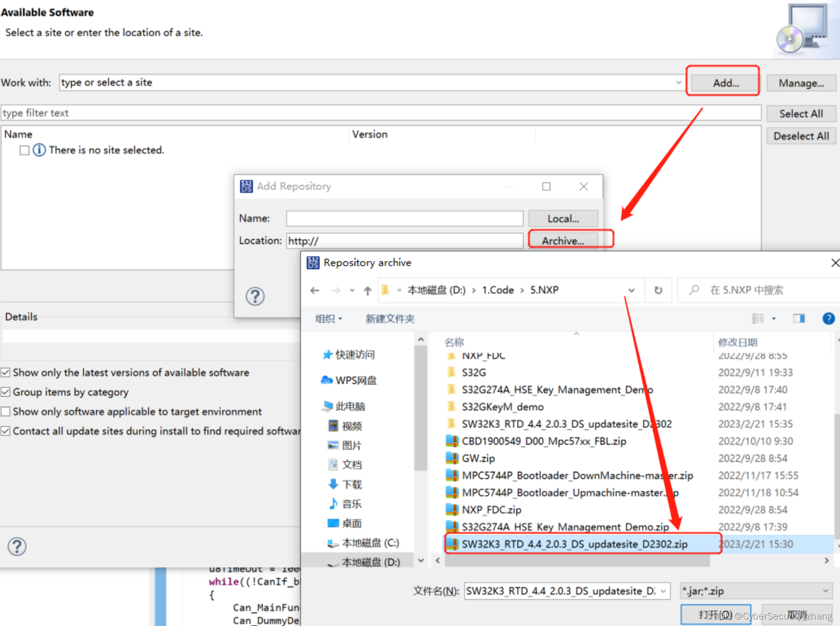Toggle 'There is no site selected' checkbox
The width and height of the screenshot is (840, 626).
[24, 150]
